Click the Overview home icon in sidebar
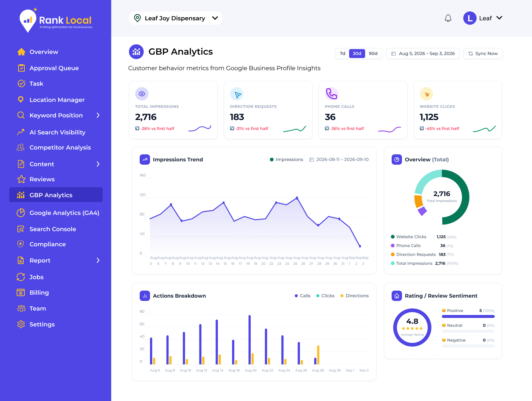 tap(21, 52)
